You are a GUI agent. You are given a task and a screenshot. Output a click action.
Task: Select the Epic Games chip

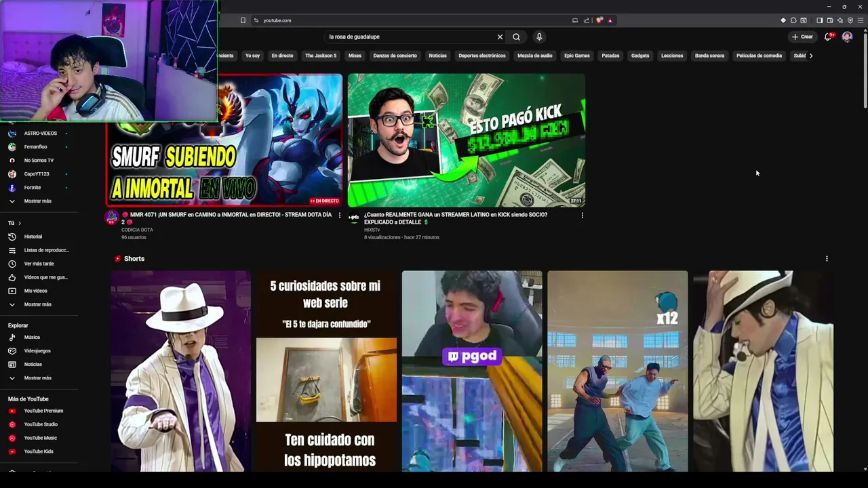[577, 56]
